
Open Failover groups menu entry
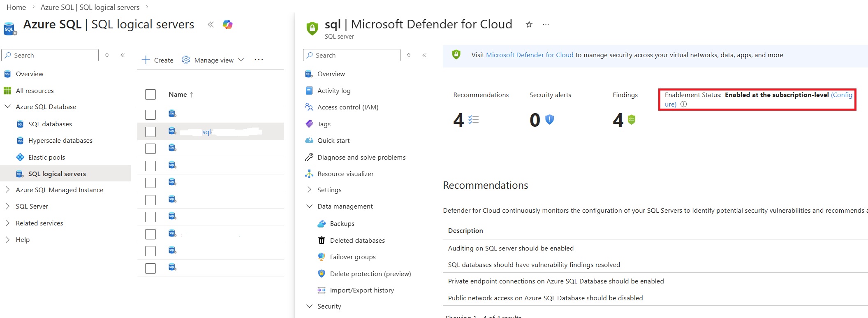click(x=353, y=257)
